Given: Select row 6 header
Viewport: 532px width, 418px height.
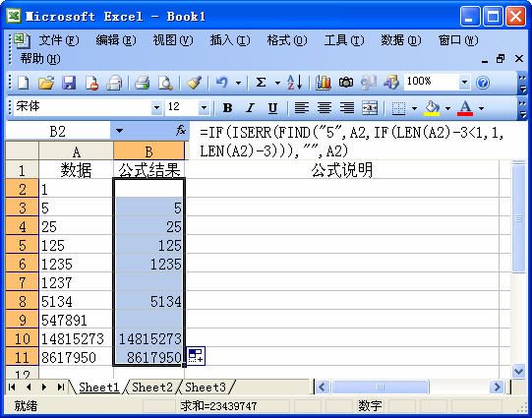Looking at the screenshot, I should tap(22, 264).
